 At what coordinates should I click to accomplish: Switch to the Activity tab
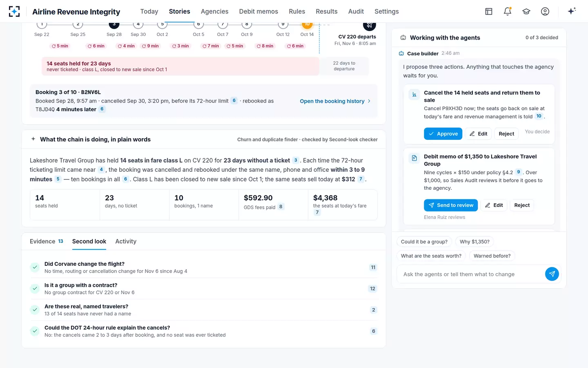(126, 241)
